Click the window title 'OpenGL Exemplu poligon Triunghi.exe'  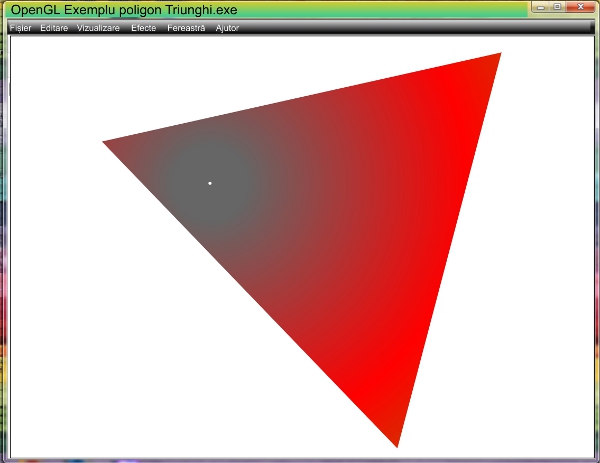point(124,10)
